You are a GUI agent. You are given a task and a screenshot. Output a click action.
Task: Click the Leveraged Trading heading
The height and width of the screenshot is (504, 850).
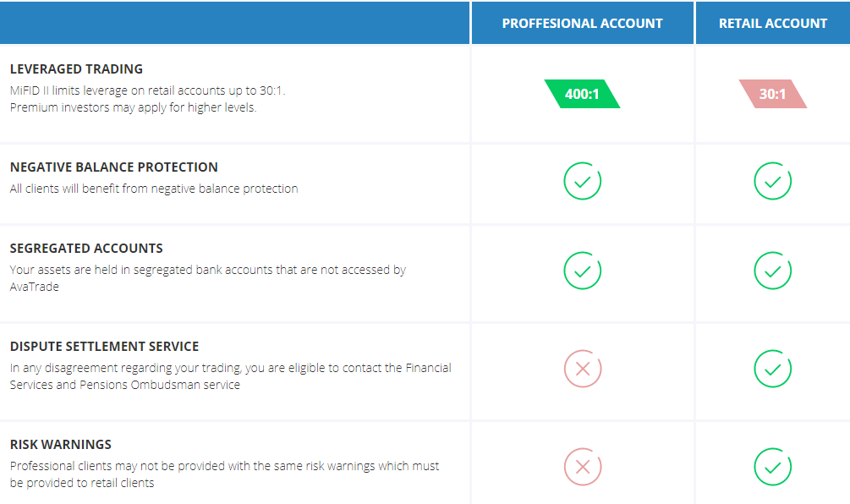click(76, 69)
